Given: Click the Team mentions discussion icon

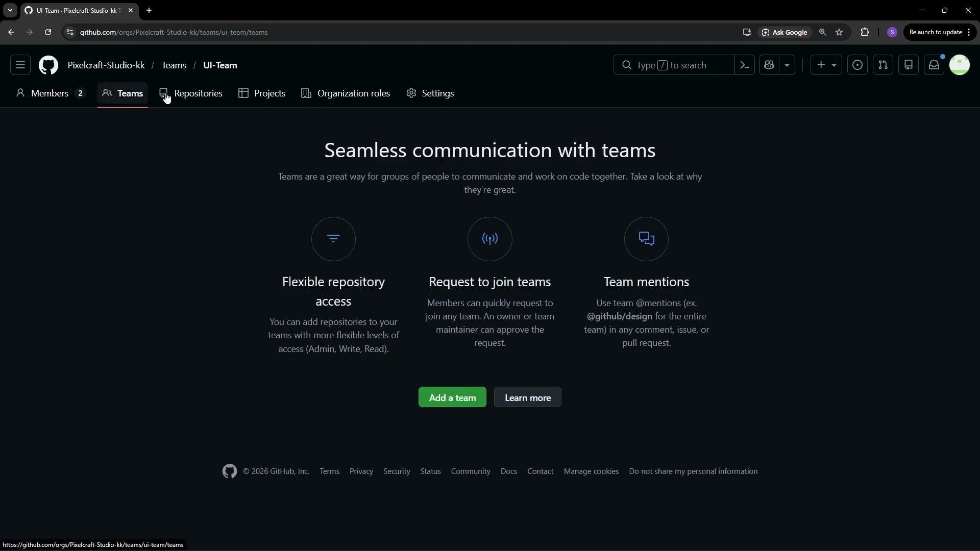Looking at the screenshot, I should (646, 239).
